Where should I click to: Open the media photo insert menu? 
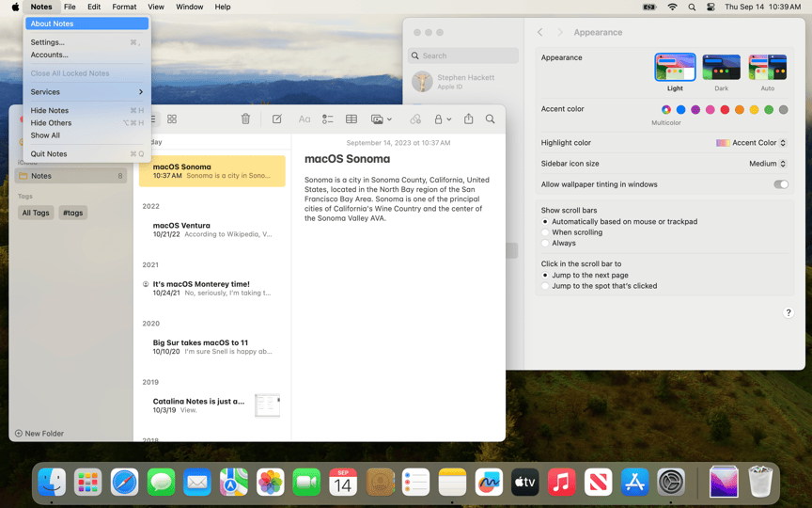pos(382,119)
